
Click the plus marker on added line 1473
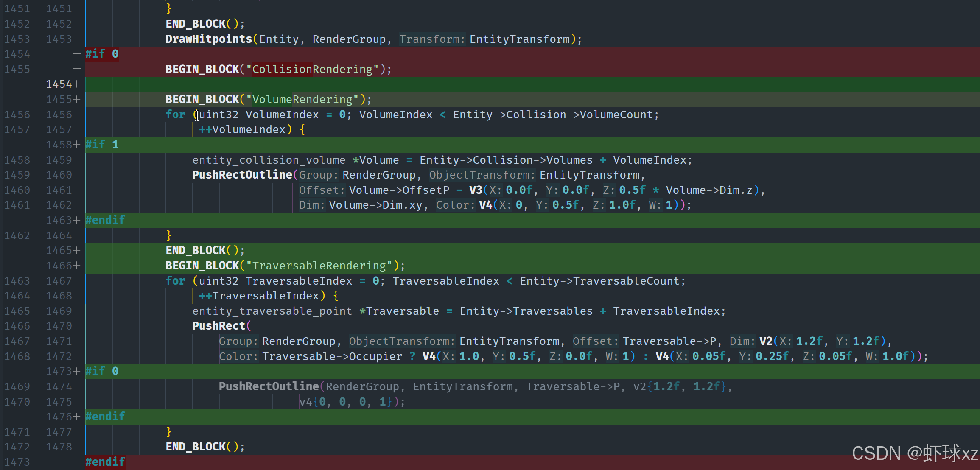pos(77,371)
